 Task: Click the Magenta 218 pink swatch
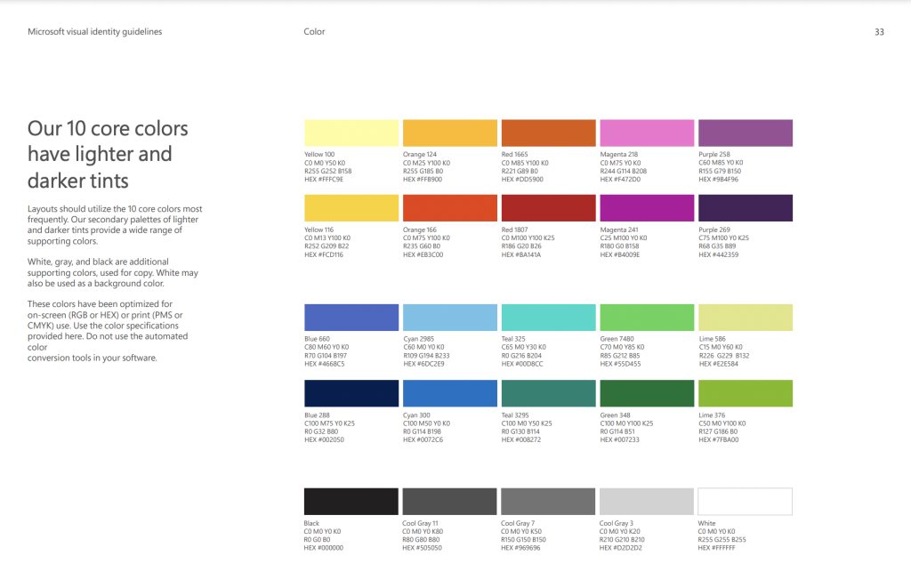click(x=647, y=133)
